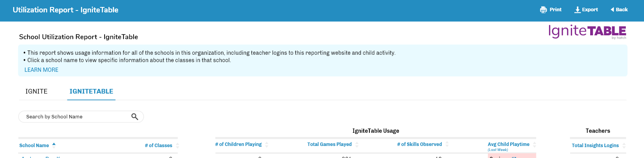
Task: Click the # of Children Playing sort arrows
Action: (267, 144)
